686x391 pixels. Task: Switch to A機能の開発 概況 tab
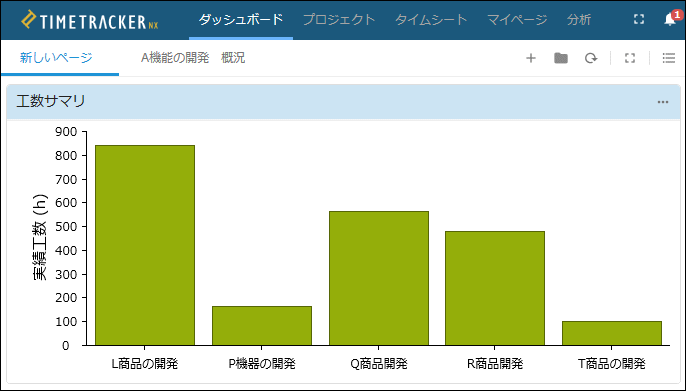pos(193,58)
